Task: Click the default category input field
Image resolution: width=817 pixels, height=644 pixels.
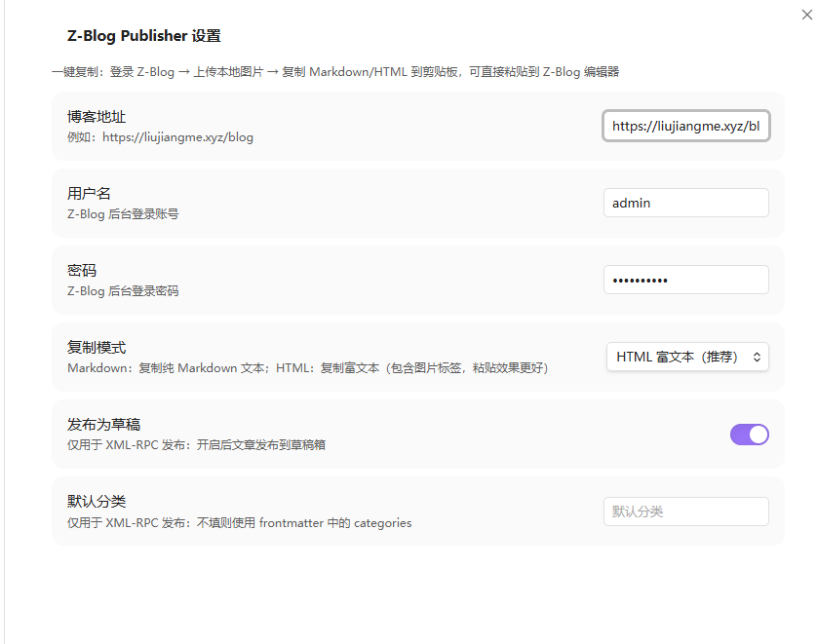Action: tap(685, 511)
